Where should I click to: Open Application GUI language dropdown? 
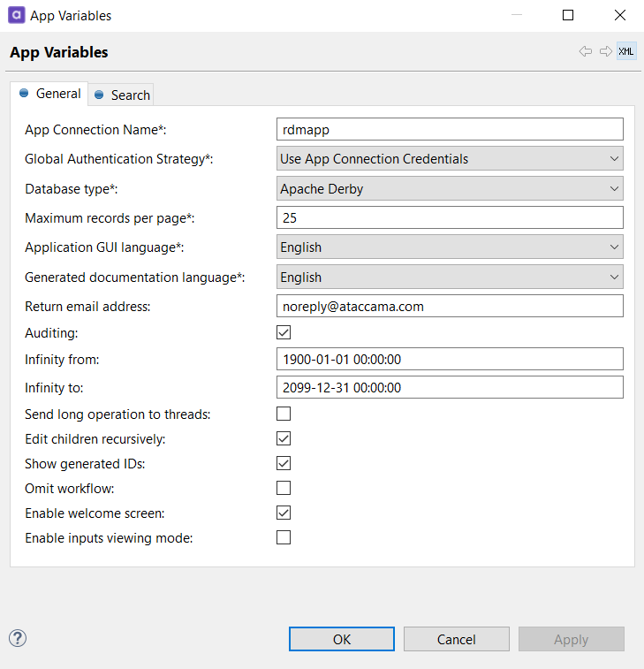pos(450,247)
